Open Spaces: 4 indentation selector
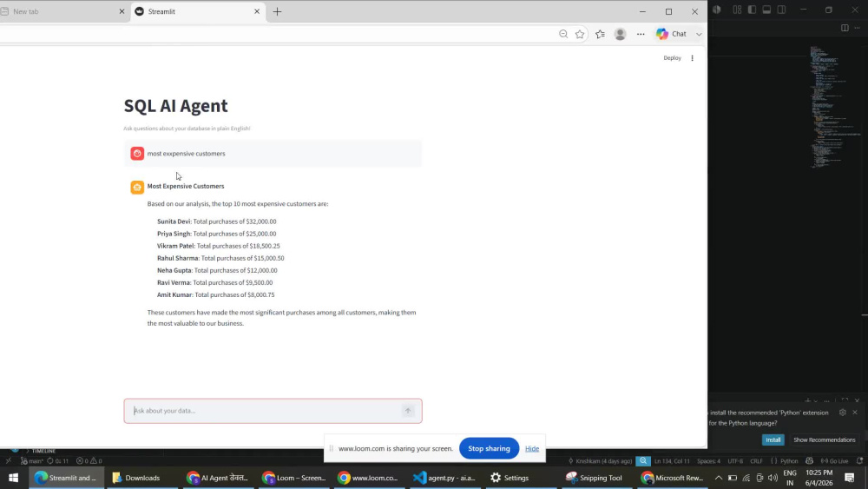This screenshot has height=489, width=868. click(708, 460)
